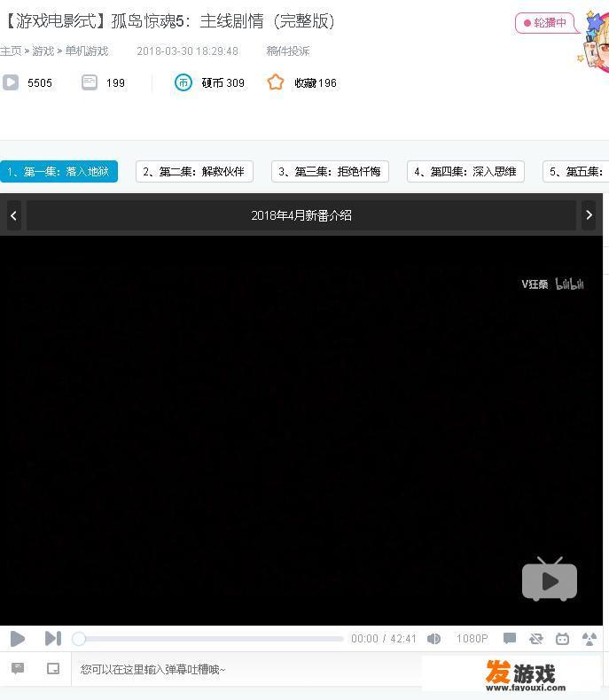Open danmaku settings speech bubble icon
Screen dimensions: 609x700
coord(18,668)
